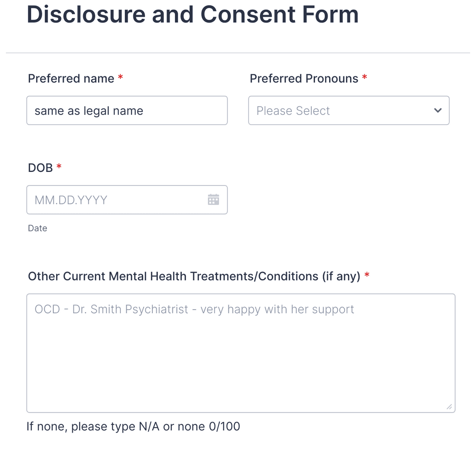The height and width of the screenshot is (461, 476).
Task: Click the chevron on Preferred Pronouns selector
Action: 437,110
